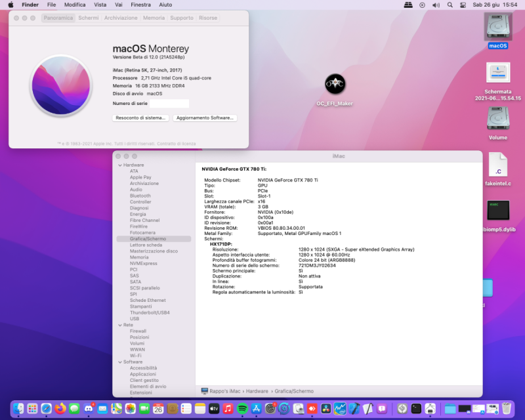Launch FaceTime from the dock

pos(144,409)
